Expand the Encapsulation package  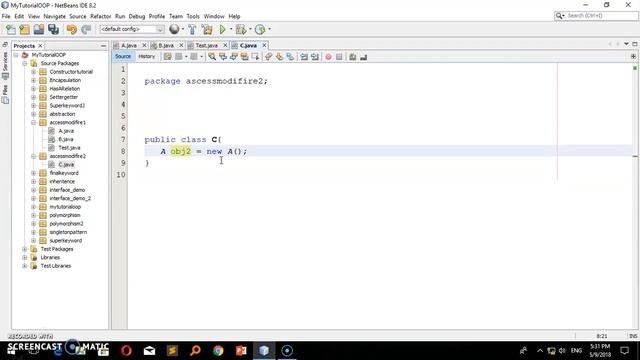click(34, 80)
